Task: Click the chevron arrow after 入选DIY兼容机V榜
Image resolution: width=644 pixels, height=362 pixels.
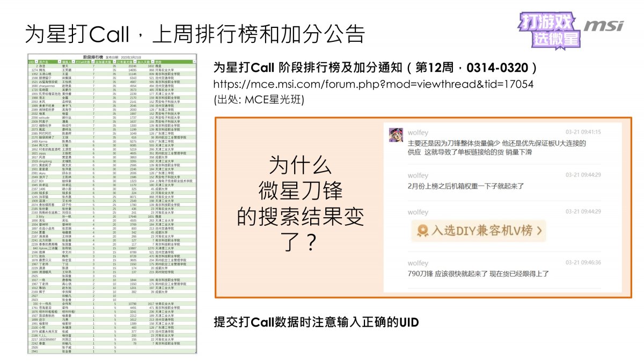Action: (539, 231)
